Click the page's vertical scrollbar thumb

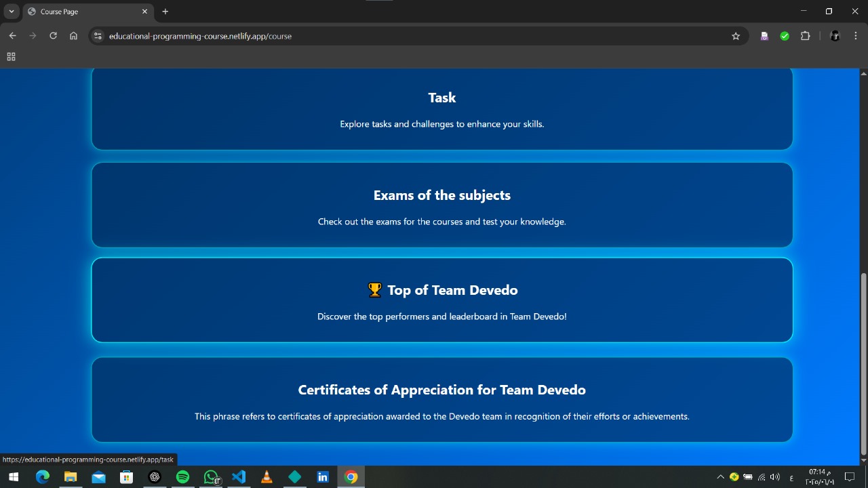[x=863, y=363]
